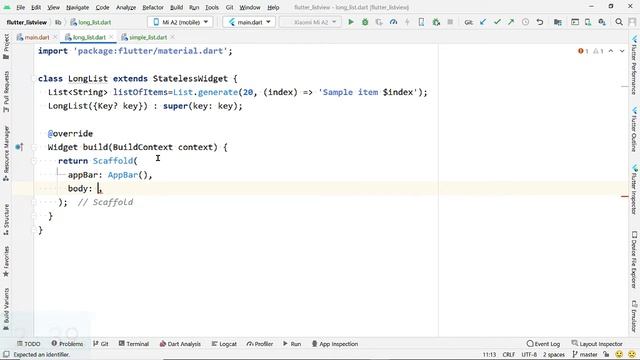Viewport: 640px width, 360px height.
Task: Open the Layout Inspector
Action: point(597,344)
